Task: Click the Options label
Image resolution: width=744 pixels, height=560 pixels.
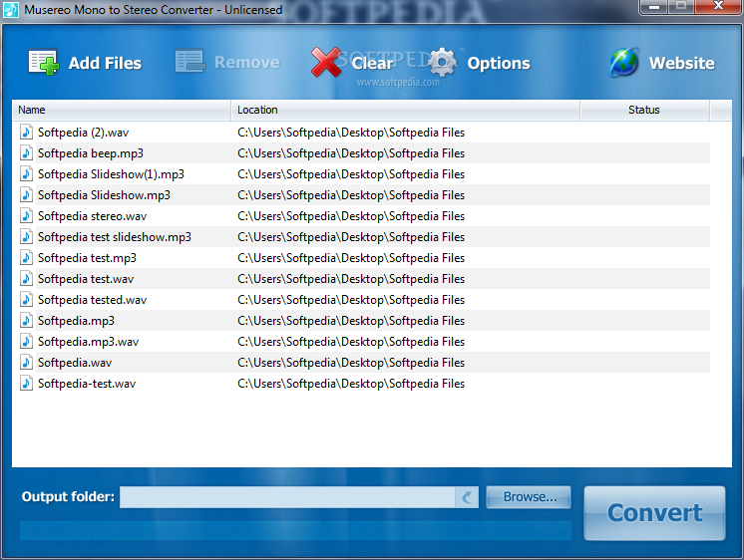Action: 499,64
